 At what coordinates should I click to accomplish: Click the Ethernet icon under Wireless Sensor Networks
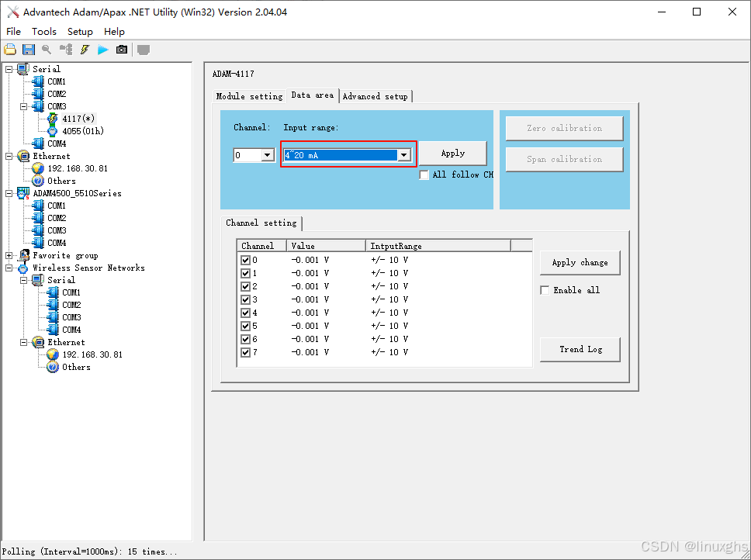click(38, 342)
